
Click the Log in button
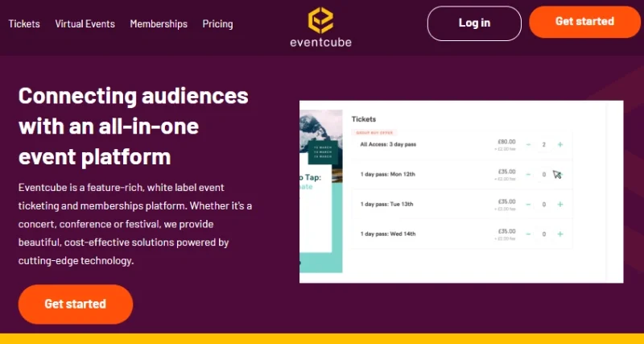(474, 23)
